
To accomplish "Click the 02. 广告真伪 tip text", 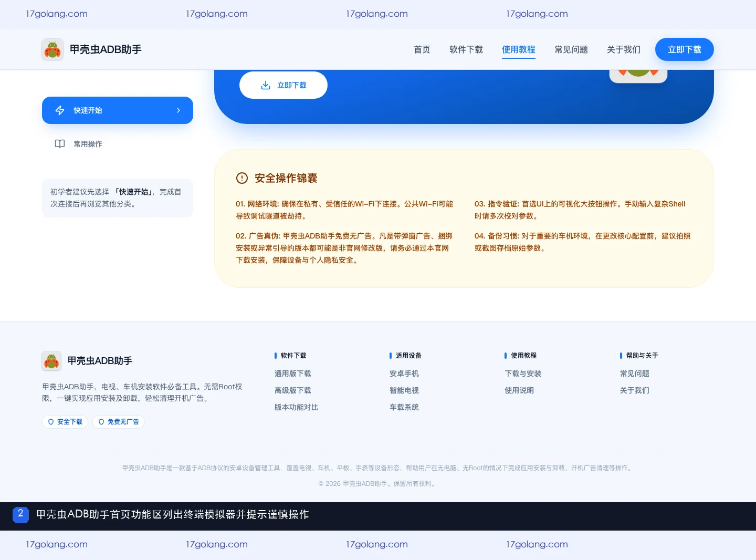I will pos(344,248).
